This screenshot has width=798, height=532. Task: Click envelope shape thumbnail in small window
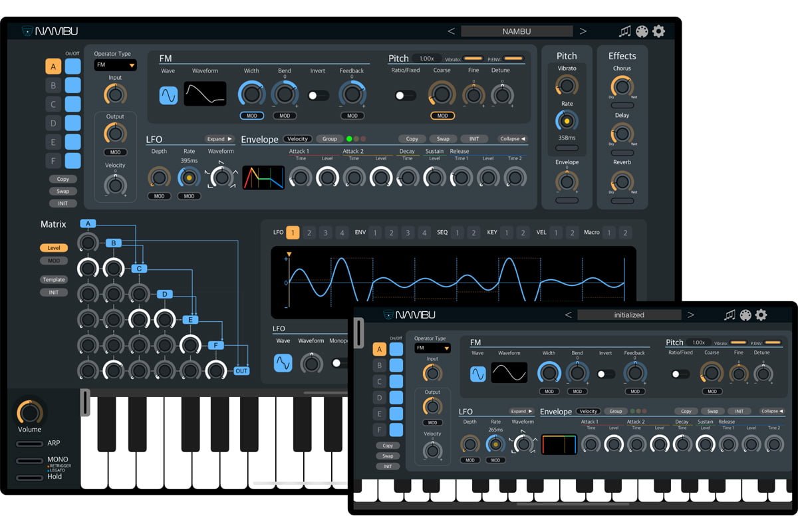click(x=559, y=444)
